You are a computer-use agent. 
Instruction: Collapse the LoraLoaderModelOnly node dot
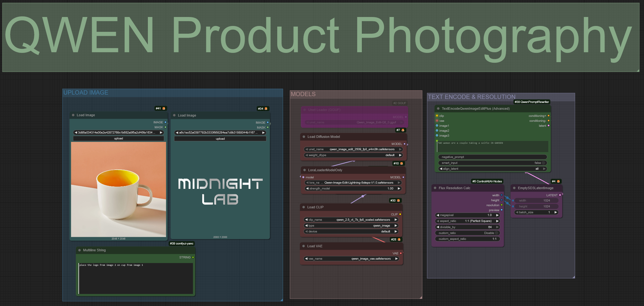click(305, 170)
